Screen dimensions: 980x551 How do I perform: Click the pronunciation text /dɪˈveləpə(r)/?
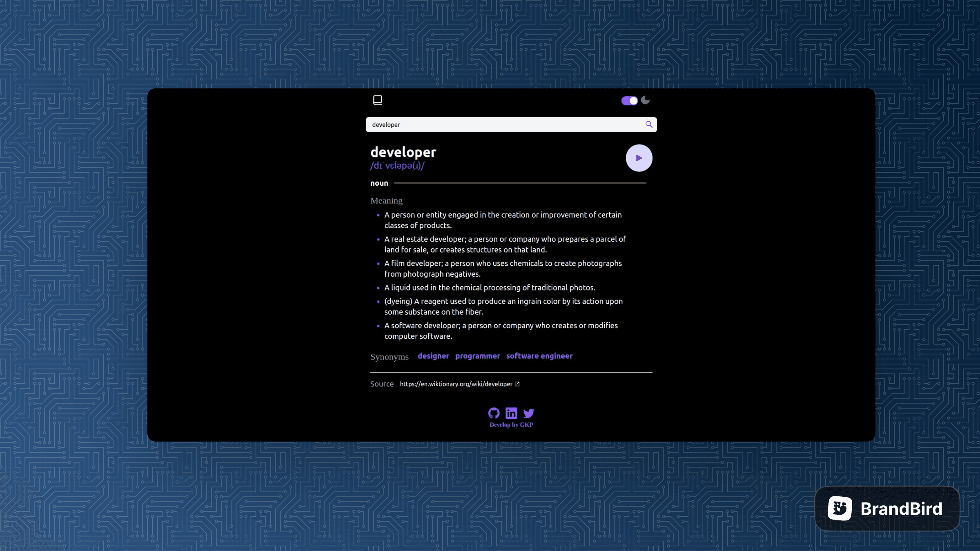tap(397, 165)
